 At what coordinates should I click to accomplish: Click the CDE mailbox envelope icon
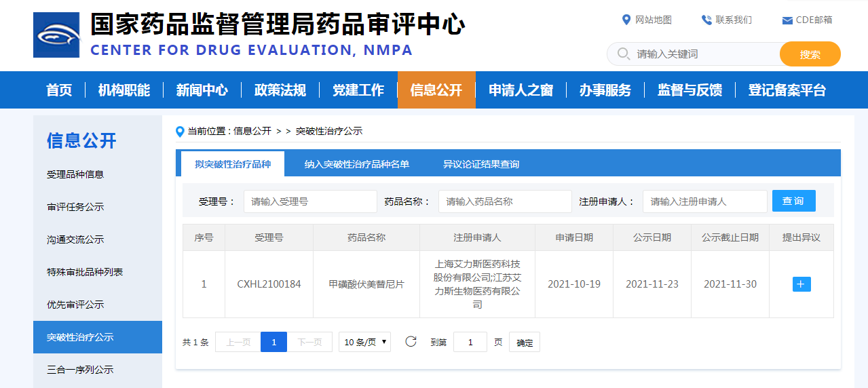787,20
